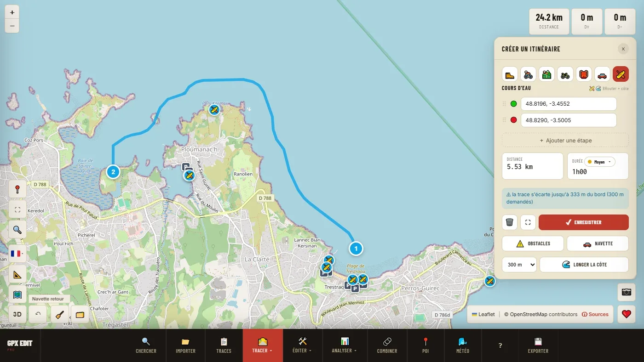Screen dimensions: 644x362
Task: Click the triangle ruler measure tool
Action: [x=17, y=275]
